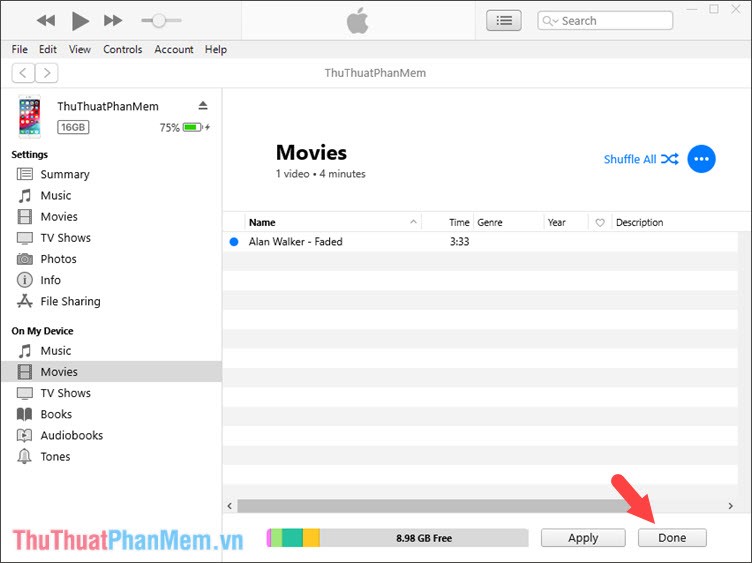Eject the ThuThuatPhanMem device
The width and height of the screenshot is (752, 563).
(203, 106)
